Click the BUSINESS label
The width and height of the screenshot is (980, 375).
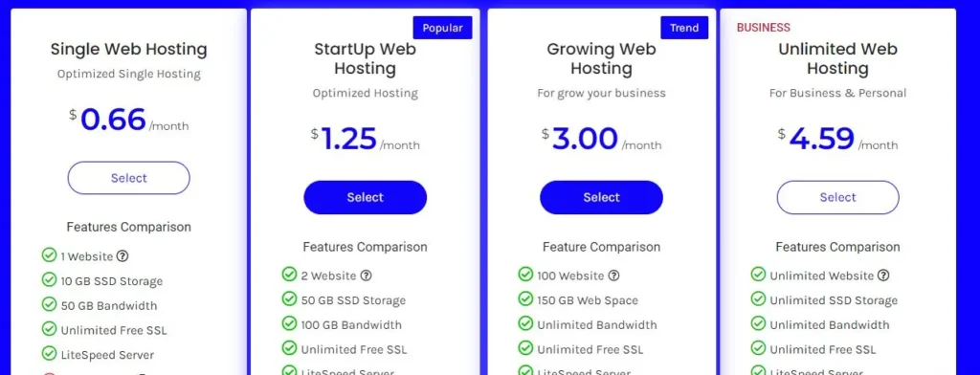tap(763, 28)
